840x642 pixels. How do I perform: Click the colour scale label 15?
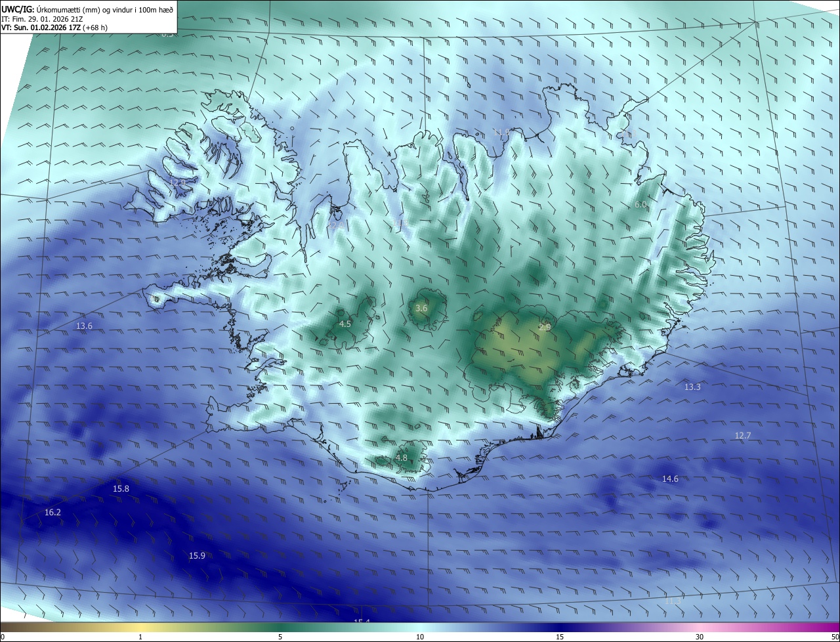pyautogui.click(x=560, y=637)
